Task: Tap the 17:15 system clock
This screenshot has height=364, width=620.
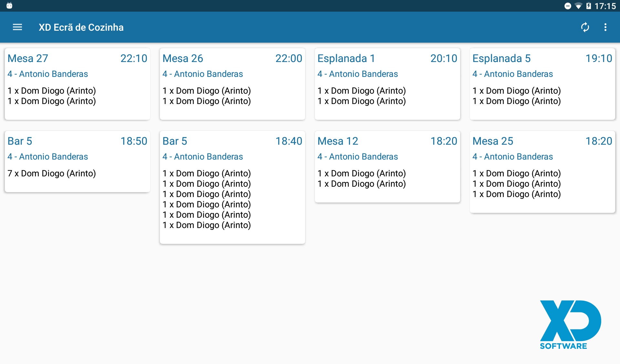Action: [x=605, y=6]
